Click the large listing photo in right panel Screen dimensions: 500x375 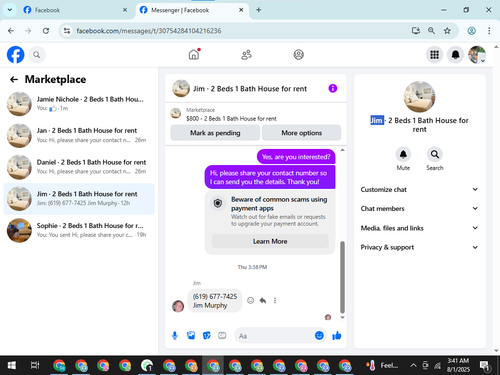[419, 97]
